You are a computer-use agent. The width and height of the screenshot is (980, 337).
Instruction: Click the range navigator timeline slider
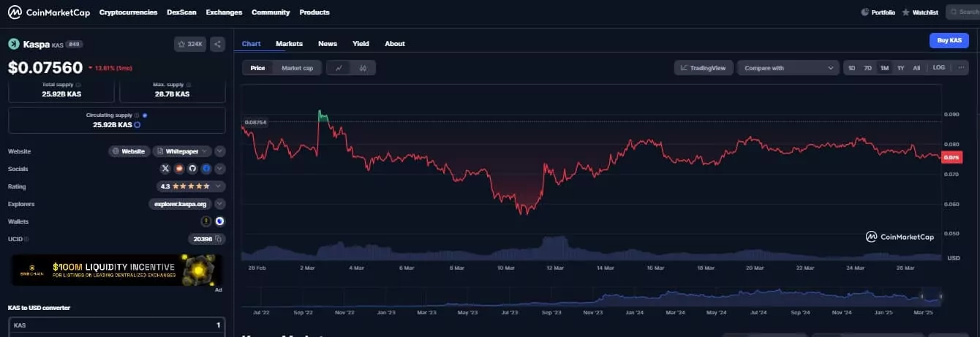tap(591, 296)
